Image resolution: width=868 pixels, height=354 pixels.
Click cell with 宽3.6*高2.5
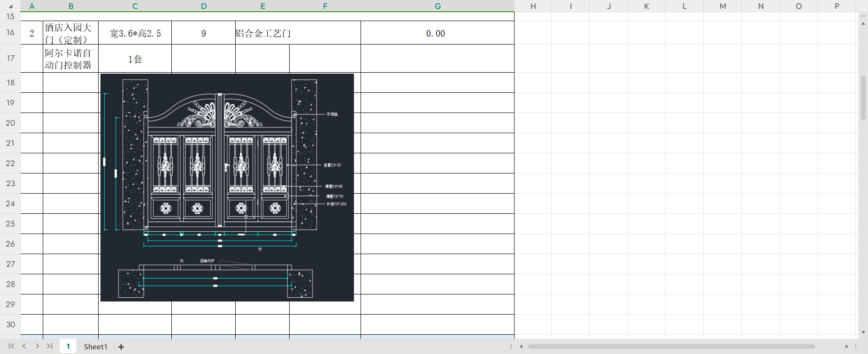(x=135, y=33)
